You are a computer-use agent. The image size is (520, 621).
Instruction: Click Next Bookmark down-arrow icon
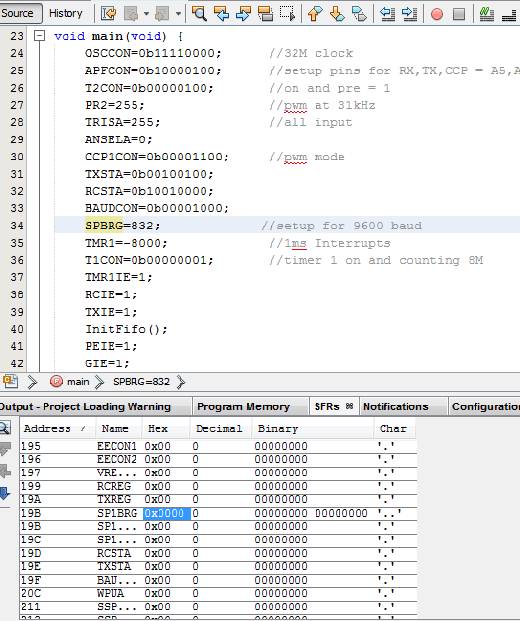coord(337,13)
